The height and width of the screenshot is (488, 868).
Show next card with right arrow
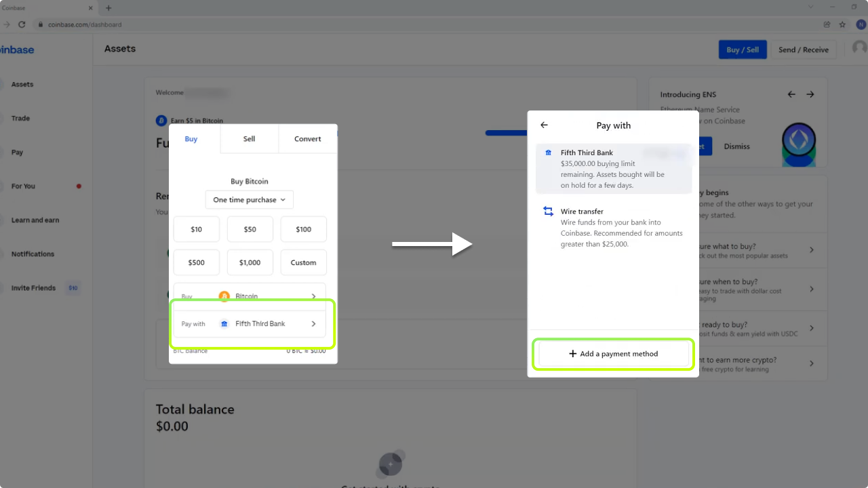pos(810,94)
